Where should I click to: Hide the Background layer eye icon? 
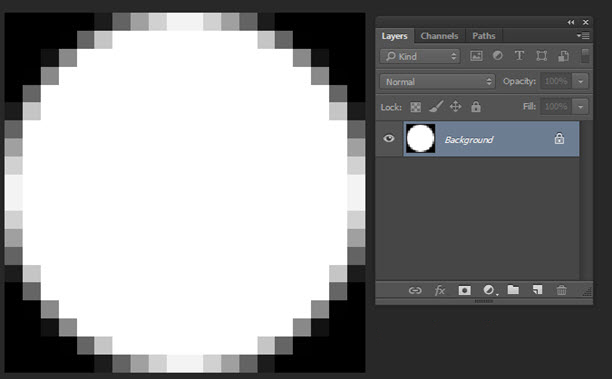389,139
